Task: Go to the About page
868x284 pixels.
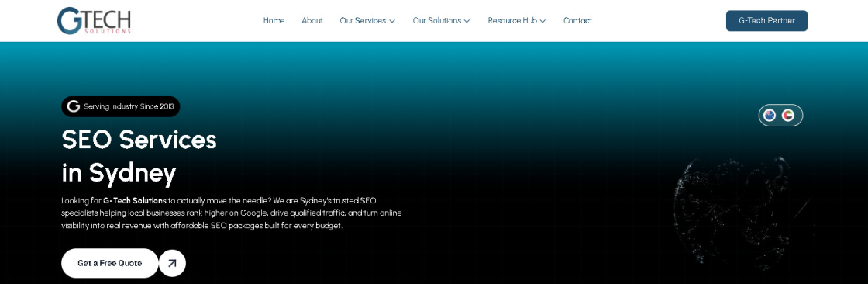Action: tap(312, 20)
